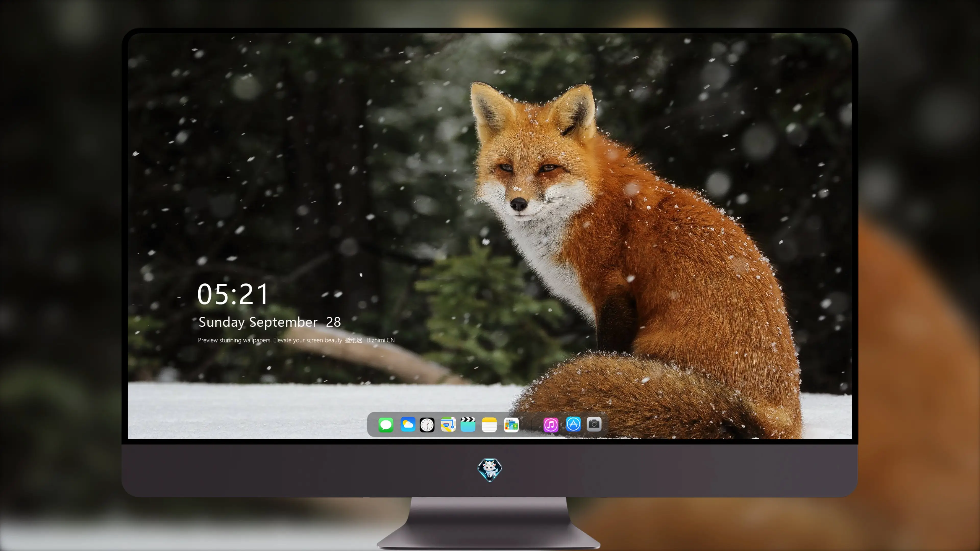Open the Camera app in the dock
The width and height of the screenshot is (980, 551).
tap(594, 424)
